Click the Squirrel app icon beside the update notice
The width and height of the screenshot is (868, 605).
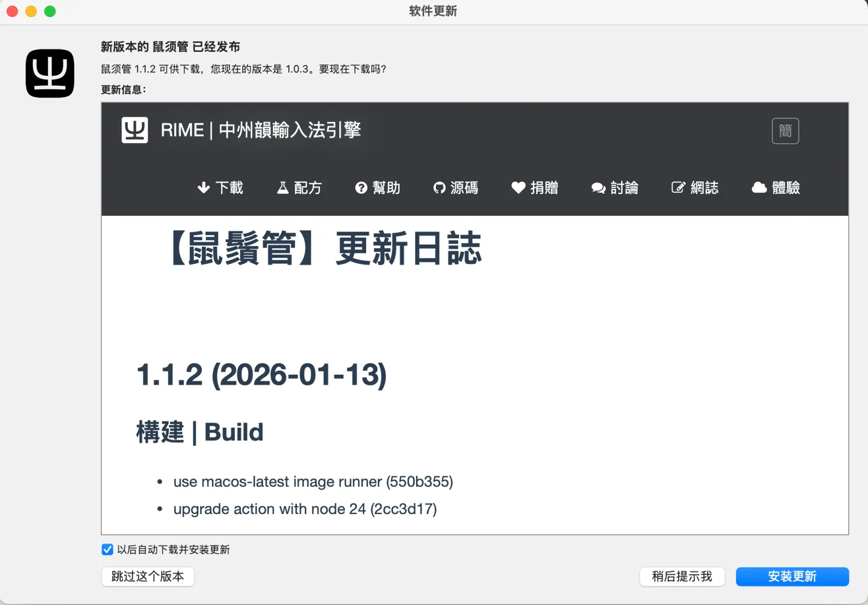coord(50,73)
